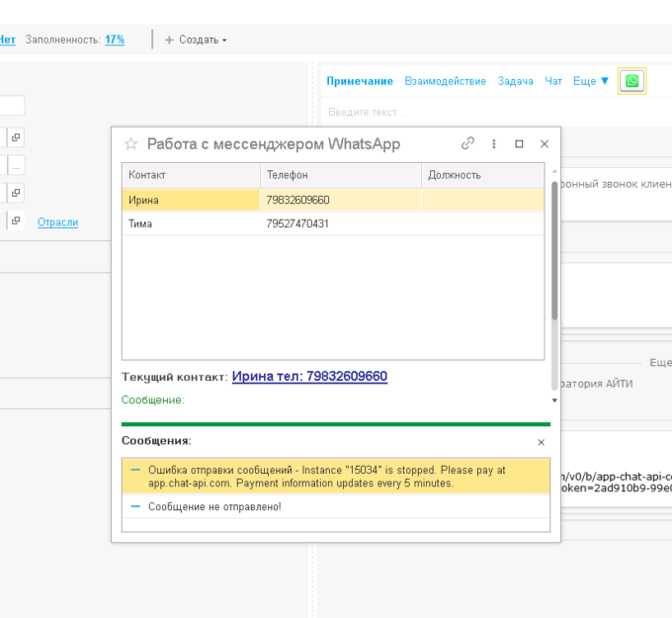Select the Ирина contact row
Image resolution: width=672 pixels, height=618 pixels.
pos(333,200)
